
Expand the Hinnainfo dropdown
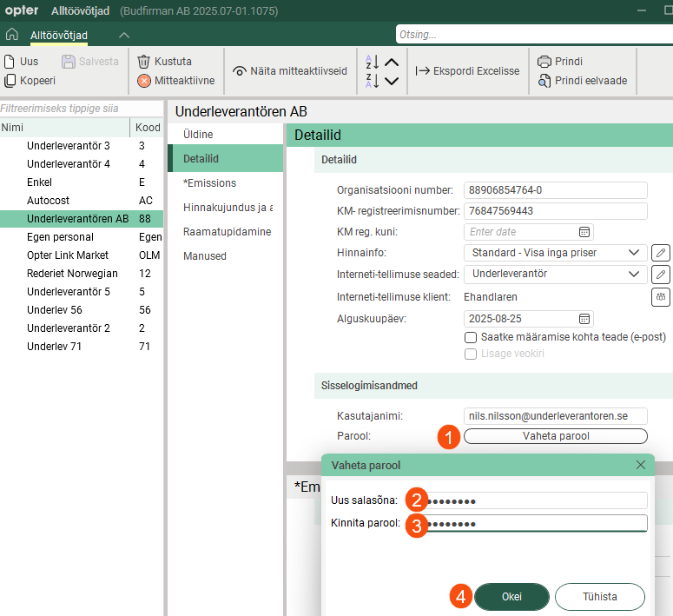(x=631, y=253)
